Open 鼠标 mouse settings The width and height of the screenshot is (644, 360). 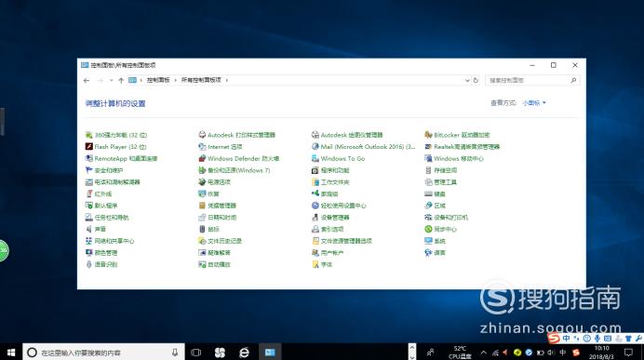pyautogui.click(x=209, y=229)
